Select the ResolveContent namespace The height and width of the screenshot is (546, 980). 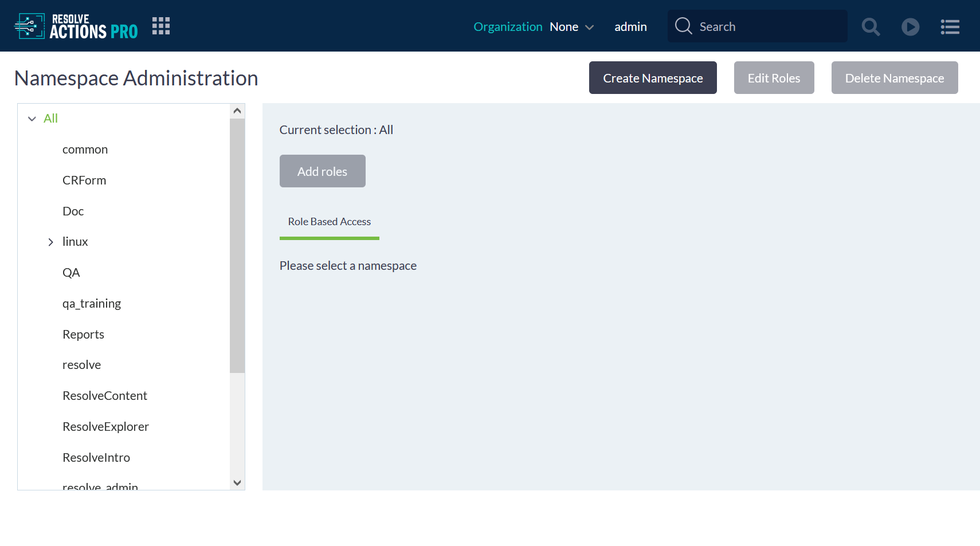click(105, 396)
